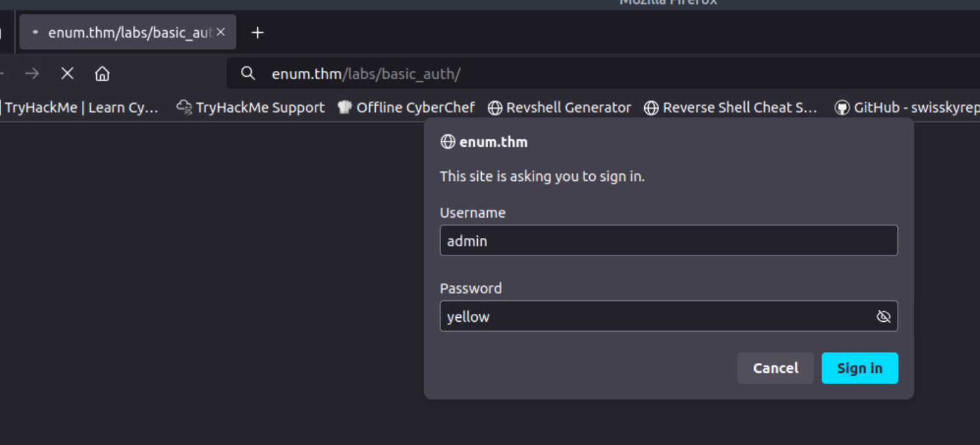
Task: Open a new tab with plus button
Action: coord(257,33)
